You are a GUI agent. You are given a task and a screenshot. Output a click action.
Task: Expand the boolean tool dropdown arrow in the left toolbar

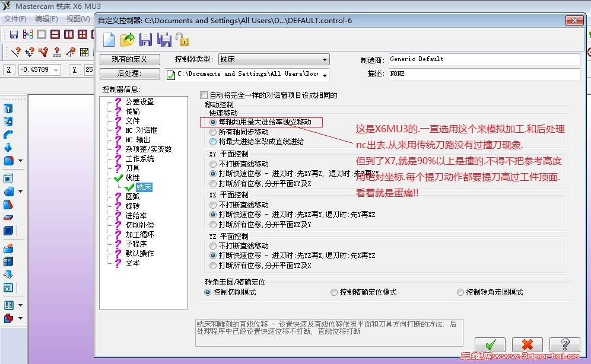(20, 191)
